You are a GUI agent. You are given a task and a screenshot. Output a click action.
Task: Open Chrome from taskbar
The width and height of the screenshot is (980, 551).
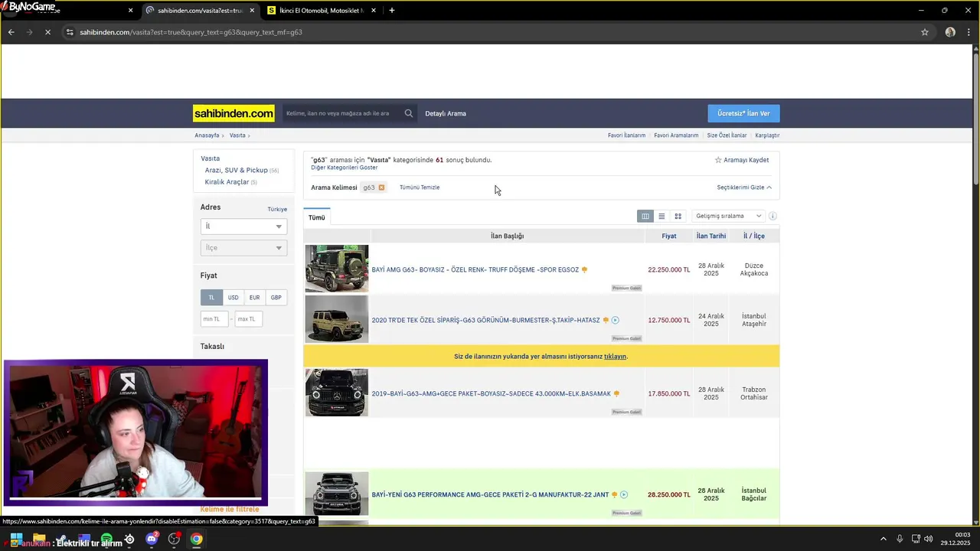tap(197, 539)
